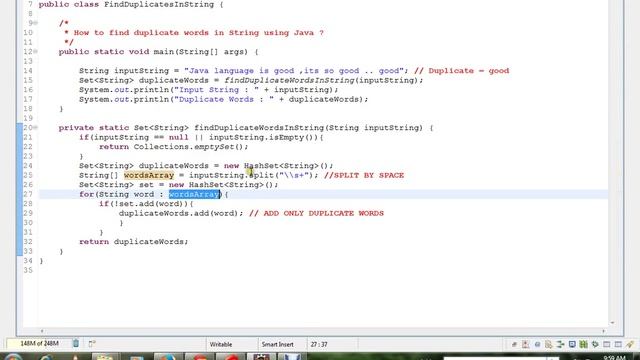Click the round blue-gray icon in status bar
The width and height of the screenshot is (640, 360).
538,344
